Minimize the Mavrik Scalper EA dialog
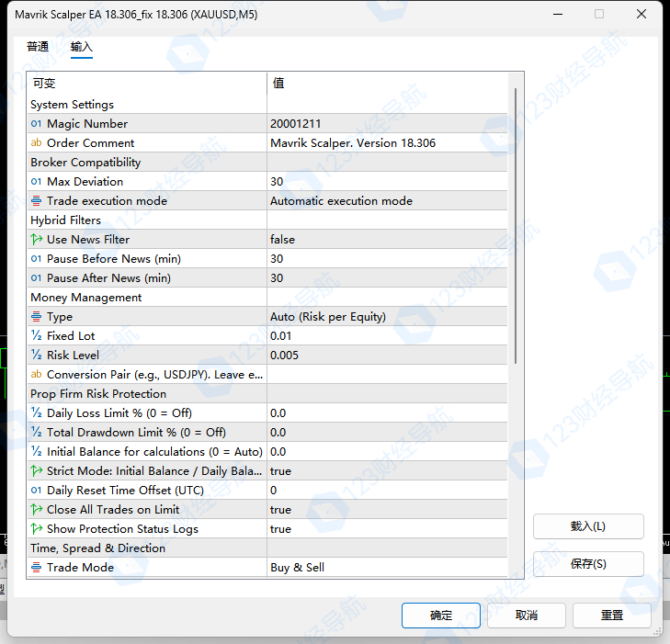Image resolution: width=670 pixels, height=644 pixels. tap(558, 14)
